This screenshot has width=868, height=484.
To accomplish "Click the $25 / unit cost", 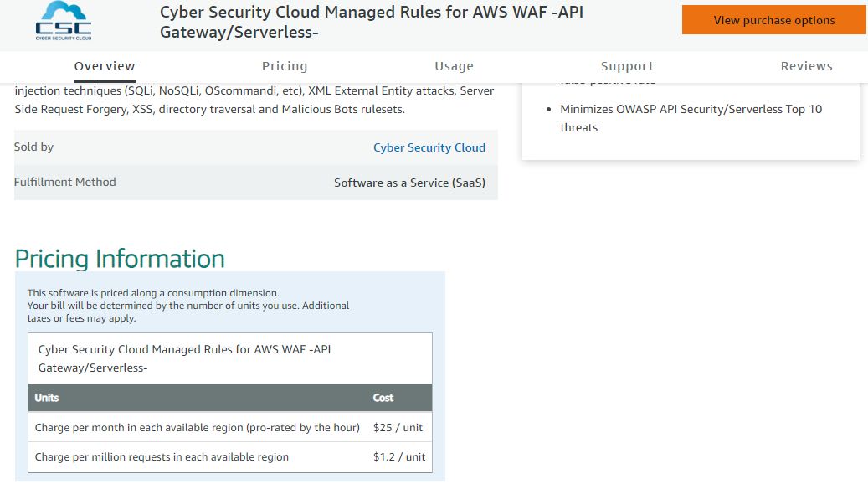I will (x=398, y=428).
